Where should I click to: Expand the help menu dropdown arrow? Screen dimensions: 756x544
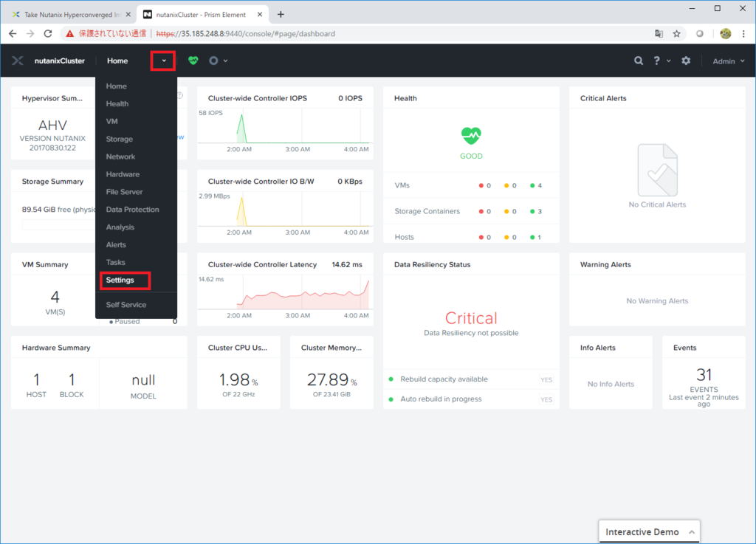(x=668, y=61)
